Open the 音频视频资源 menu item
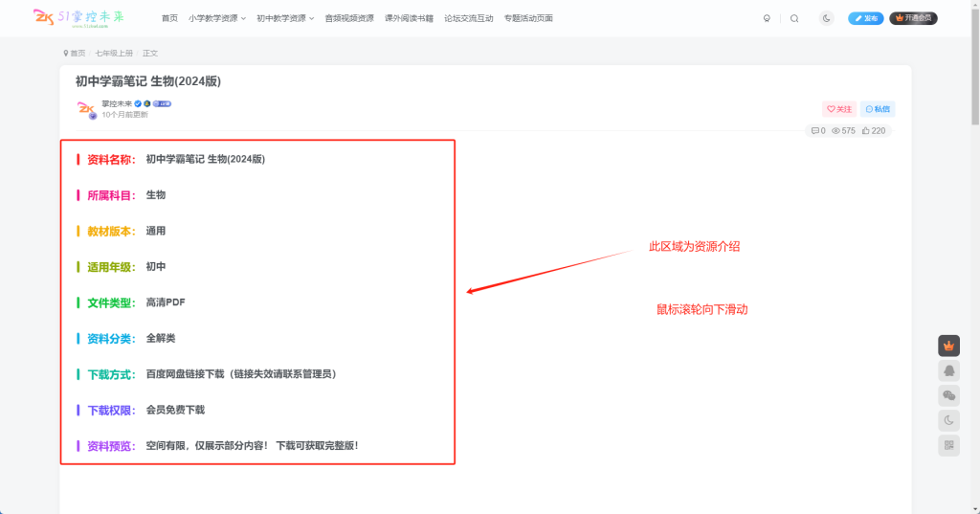Screen dimensions: 980x514 (349, 18)
